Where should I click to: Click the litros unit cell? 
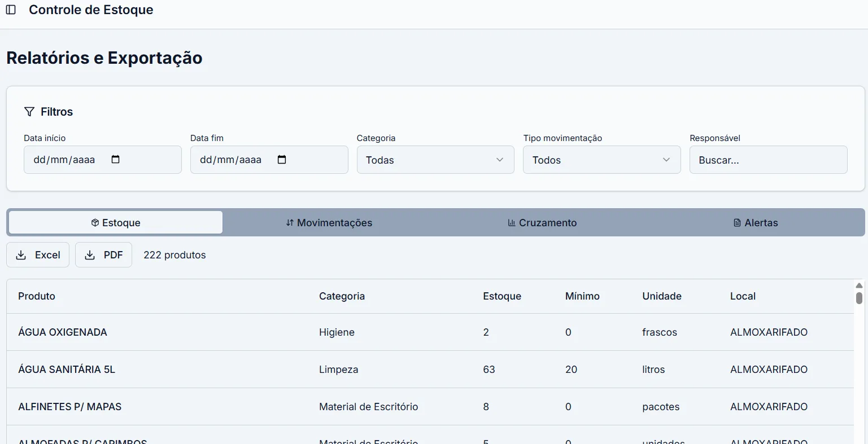[653, 370]
